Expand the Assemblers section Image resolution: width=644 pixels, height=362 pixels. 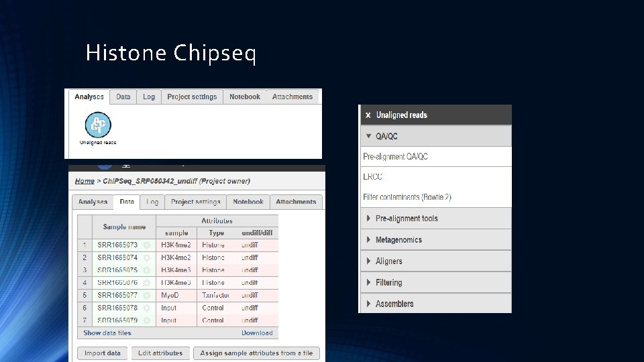[436, 304]
